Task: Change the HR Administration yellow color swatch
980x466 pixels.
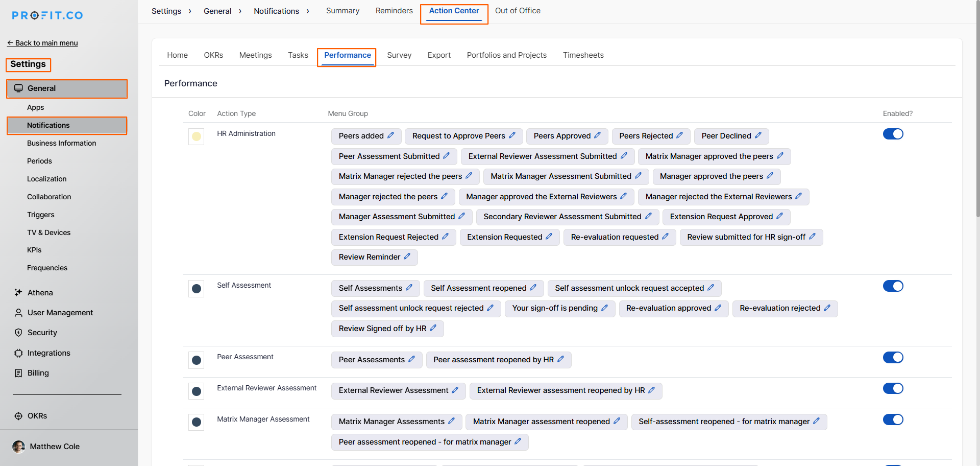Action: 196,137
